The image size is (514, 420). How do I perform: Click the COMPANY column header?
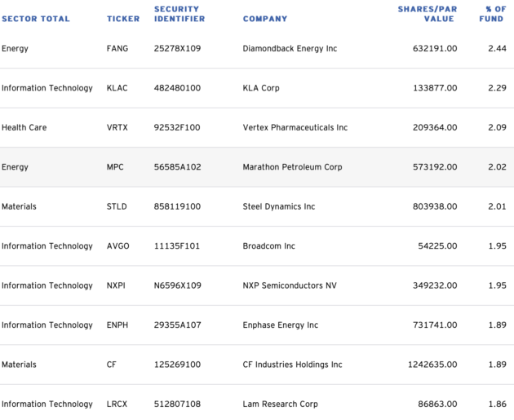(x=265, y=19)
